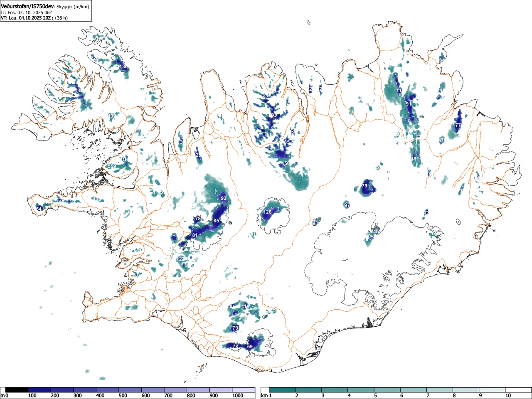Screen dimensions: 532x399
Task: Select the 92 visibility label
Action: 224,198
